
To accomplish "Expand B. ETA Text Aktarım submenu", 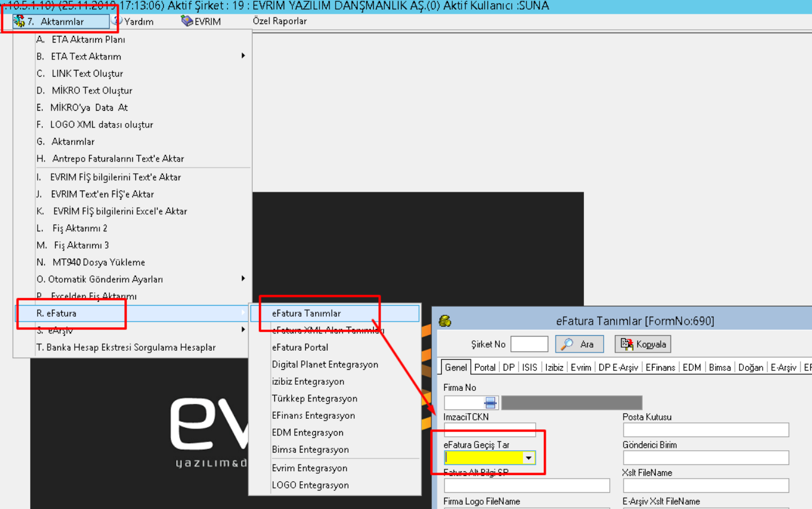I will [132, 56].
